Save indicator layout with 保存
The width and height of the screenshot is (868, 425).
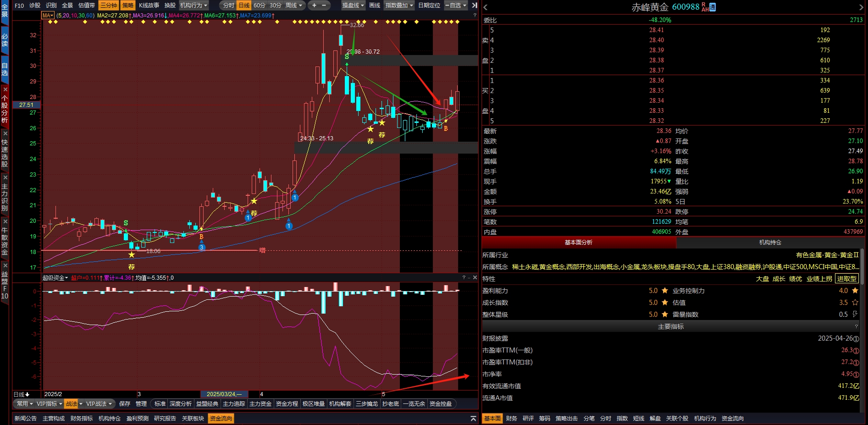click(125, 404)
